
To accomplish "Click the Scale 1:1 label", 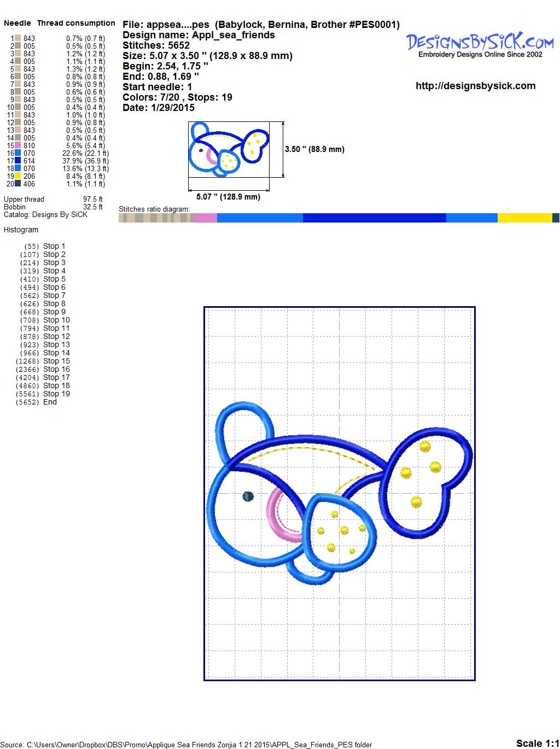I will (x=536, y=743).
